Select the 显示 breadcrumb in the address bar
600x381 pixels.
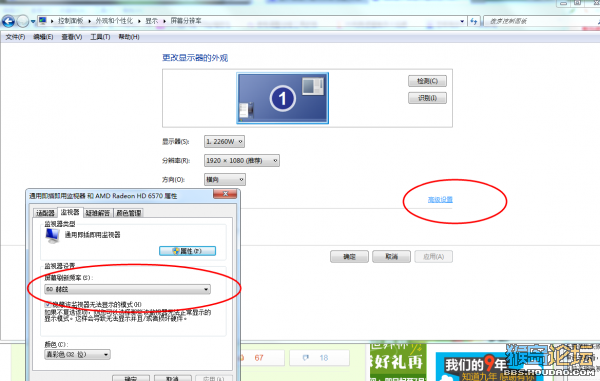[x=152, y=21]
